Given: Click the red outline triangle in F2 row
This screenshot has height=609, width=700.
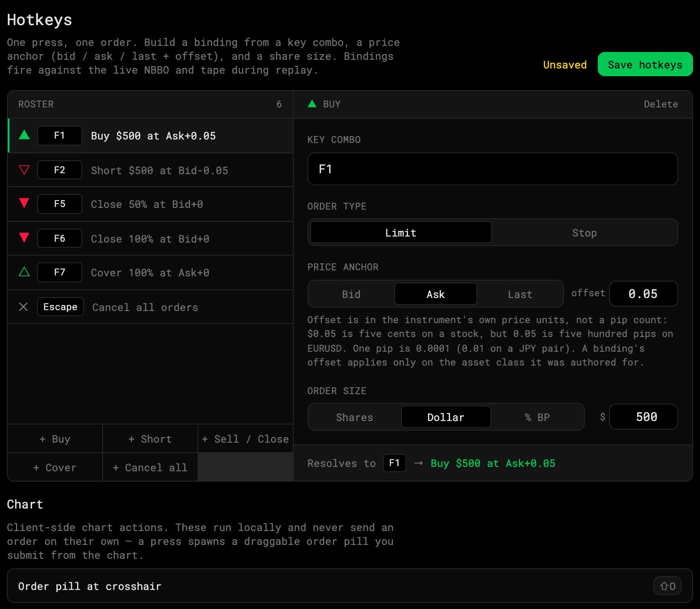Looking at the screenshot, I should point(24,170).
